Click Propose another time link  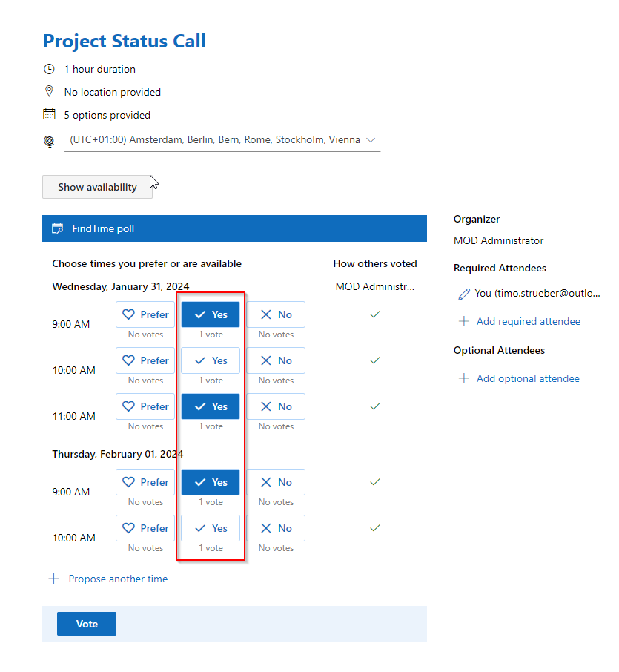(118, 579)
